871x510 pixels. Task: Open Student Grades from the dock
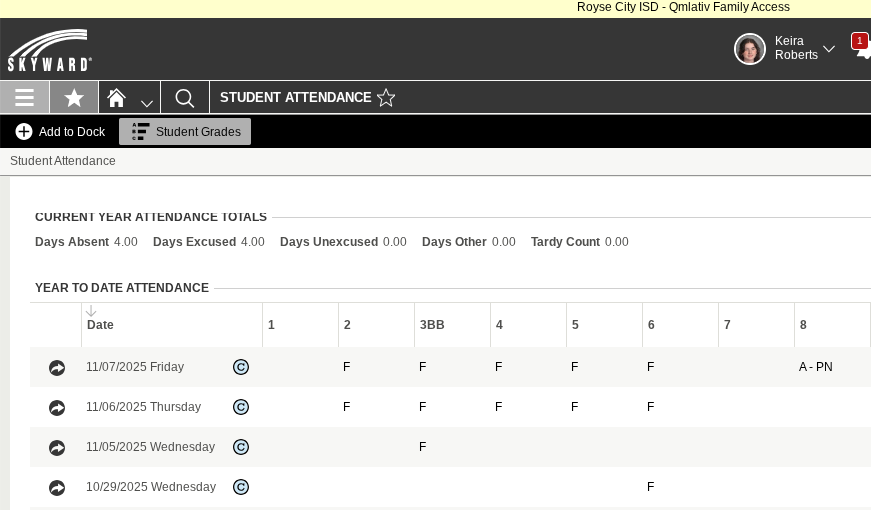(185, 132)
